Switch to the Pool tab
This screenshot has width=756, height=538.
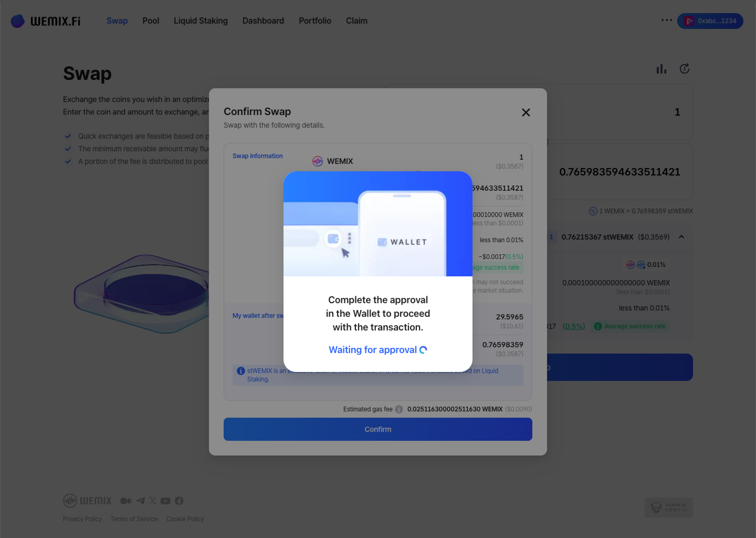click(151, 21)
